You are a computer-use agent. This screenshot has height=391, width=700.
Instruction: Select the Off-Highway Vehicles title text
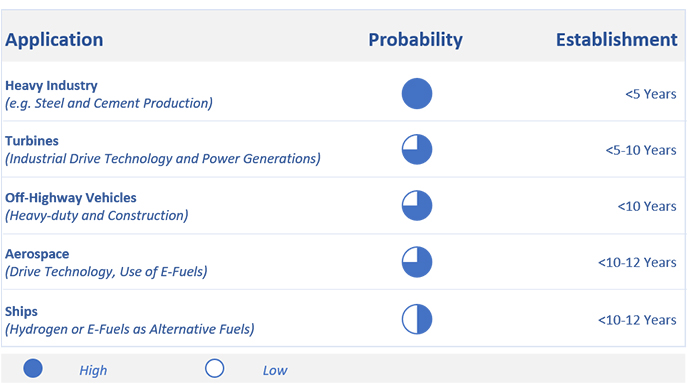[71, 198]
